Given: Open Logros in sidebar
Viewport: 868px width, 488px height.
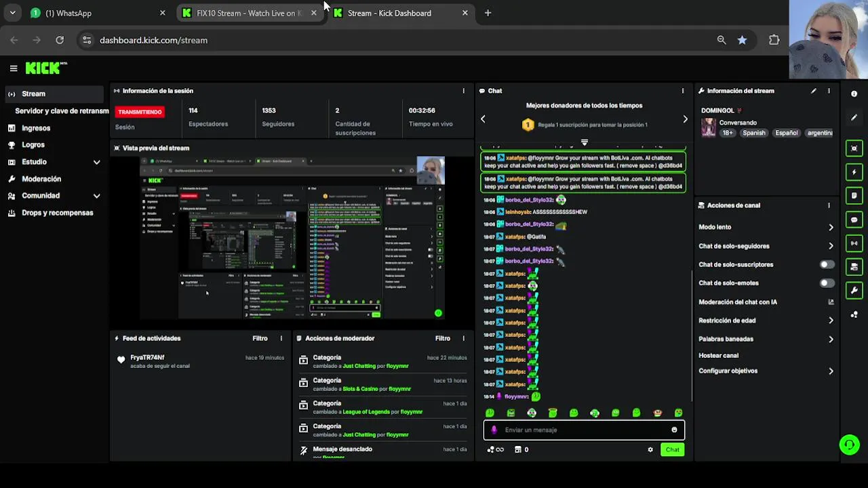Looking at the screenshot, I should pos(33,145).
